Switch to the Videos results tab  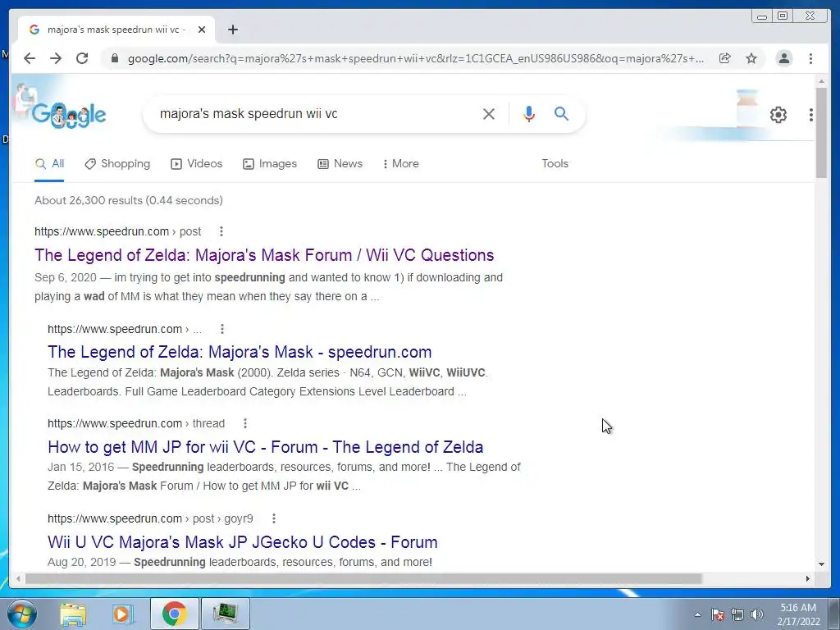(x=197, y=164)
